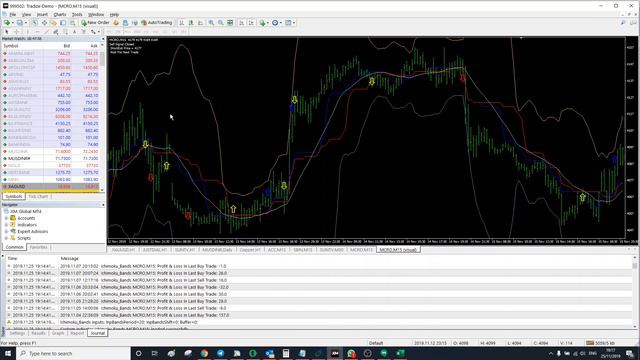Toggle the Terminal window icon
The image size is (640, 360).
click(x=62, y=23)
